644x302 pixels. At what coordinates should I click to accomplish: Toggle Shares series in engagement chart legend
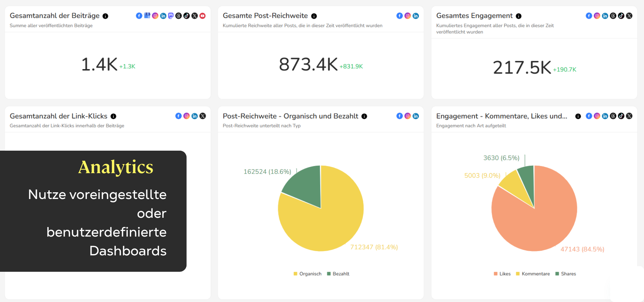566,274
